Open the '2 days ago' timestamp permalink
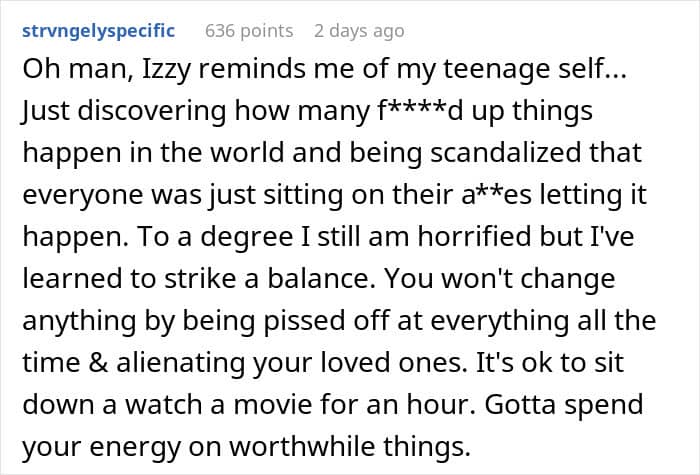Viewport: 700px width, 475px height. point(359,31)
